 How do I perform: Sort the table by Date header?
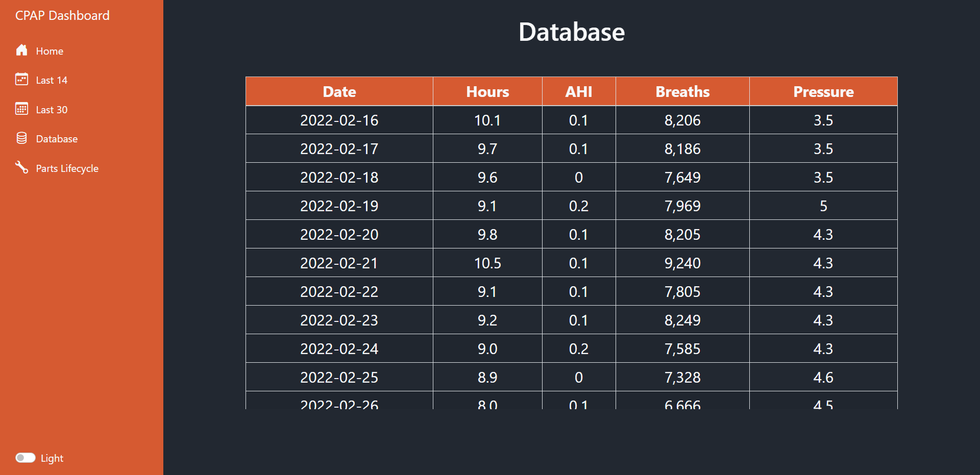[x=339, y=91]
